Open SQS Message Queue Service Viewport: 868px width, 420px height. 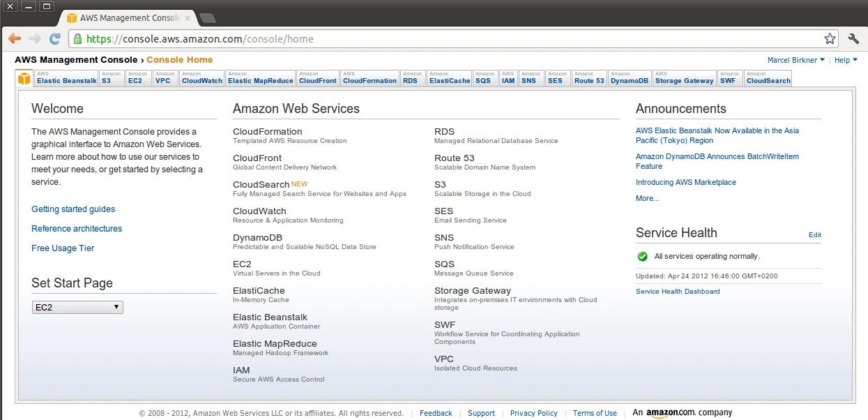click(444, 264)
